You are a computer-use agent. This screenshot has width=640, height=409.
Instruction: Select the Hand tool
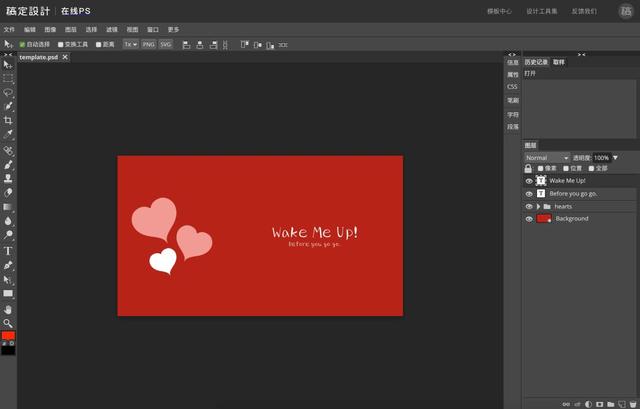point(8,309)
